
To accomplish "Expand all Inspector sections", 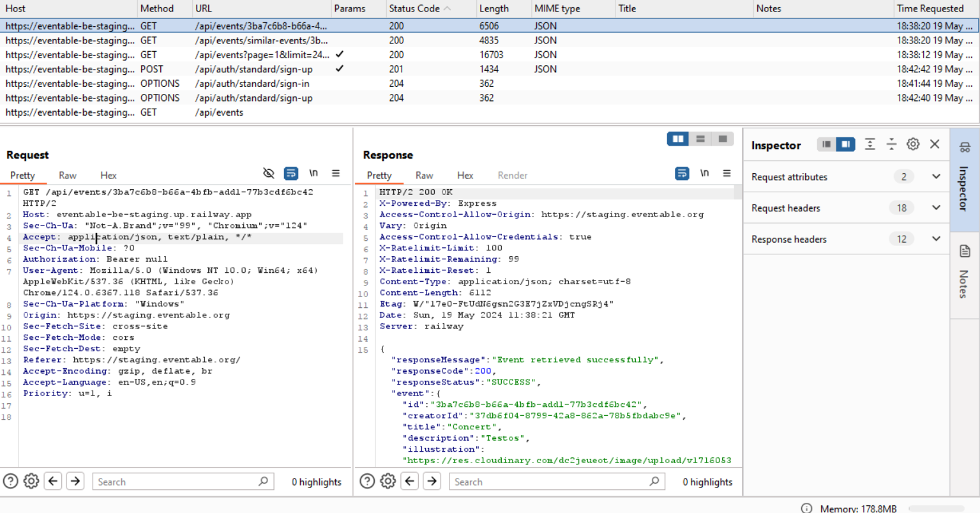I will pyautogui.click(x=870, y=144).
